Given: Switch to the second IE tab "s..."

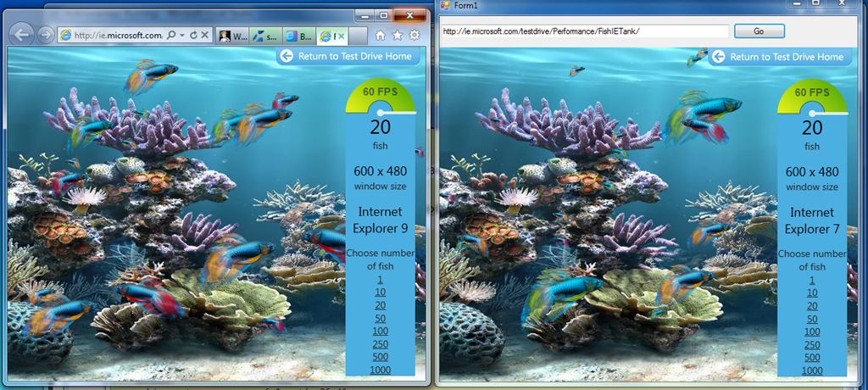Looking at the screenshot, I should click(x=266, y=36).
